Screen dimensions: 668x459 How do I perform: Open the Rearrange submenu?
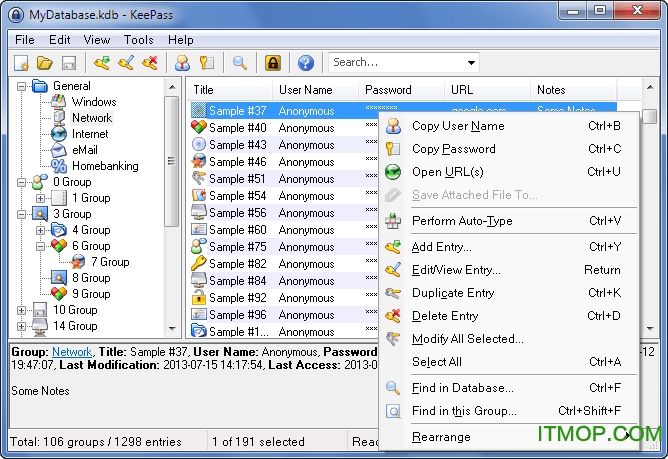[509, 437]
